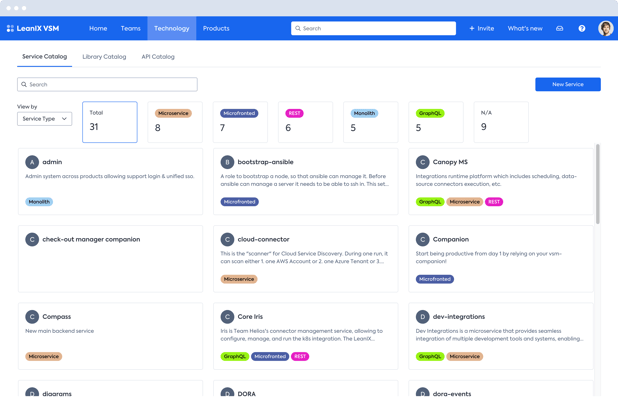Viewport: 618px width, 403px height.
Task: Click 'New main backend service' description
Action: point(60,331)
